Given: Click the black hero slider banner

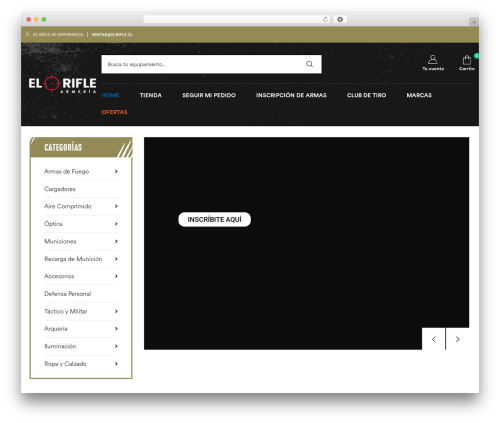Looking at the screenshot, I should pyautogui.click(x=306, y=243).
